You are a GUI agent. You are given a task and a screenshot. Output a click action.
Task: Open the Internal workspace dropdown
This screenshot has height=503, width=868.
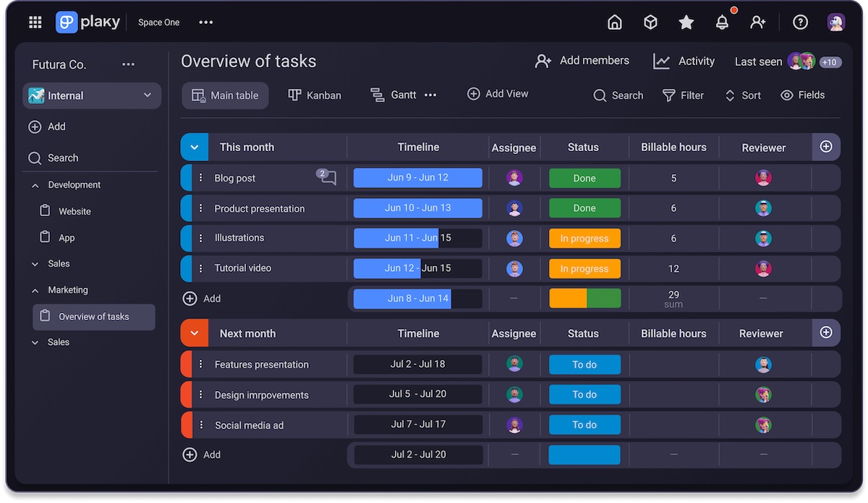point(91,95)
